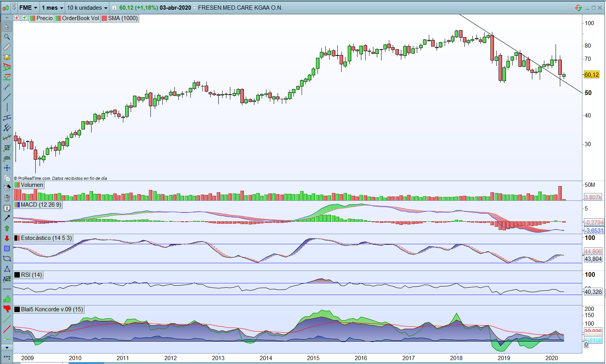The height and width of the screenshot is (364, 606).
Task: Open the Blai5 Koncorde v.09 settings
Action: (49, 309)
